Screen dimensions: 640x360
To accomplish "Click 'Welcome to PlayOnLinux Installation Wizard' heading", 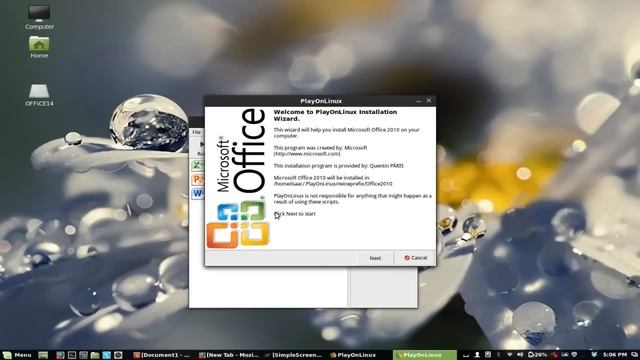I will [335, 115].
